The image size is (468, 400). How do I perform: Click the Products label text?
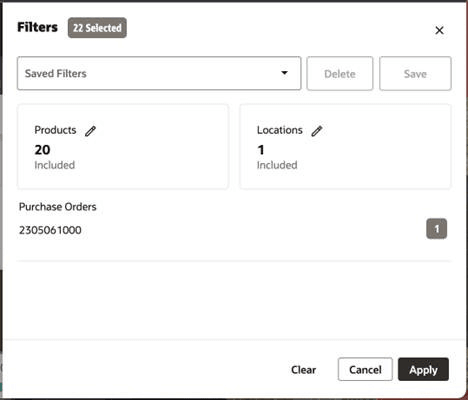pyautogui.click(x=55, y=130)
